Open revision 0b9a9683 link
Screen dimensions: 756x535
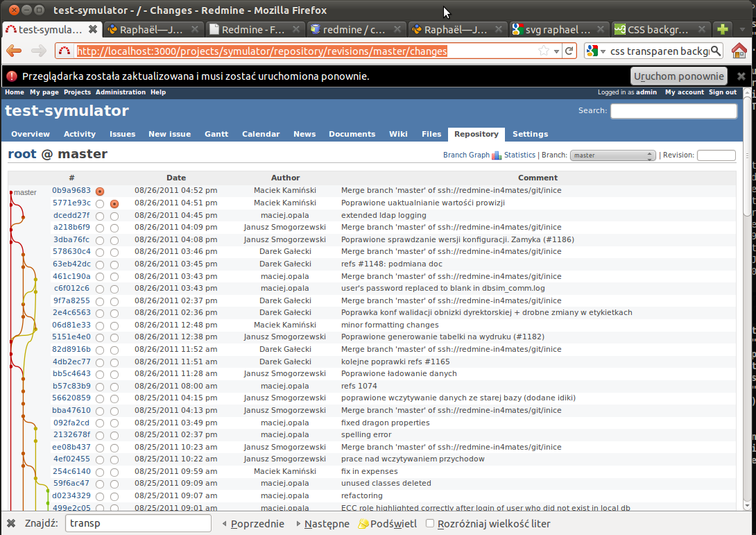pyautogui.click(x=71, y=190)
